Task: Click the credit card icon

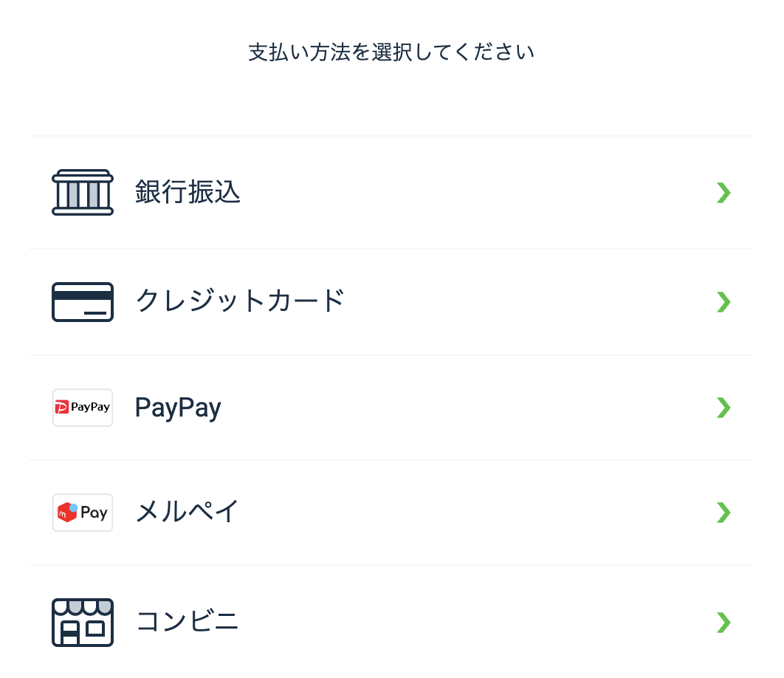Action: click(x=83, y=301)
